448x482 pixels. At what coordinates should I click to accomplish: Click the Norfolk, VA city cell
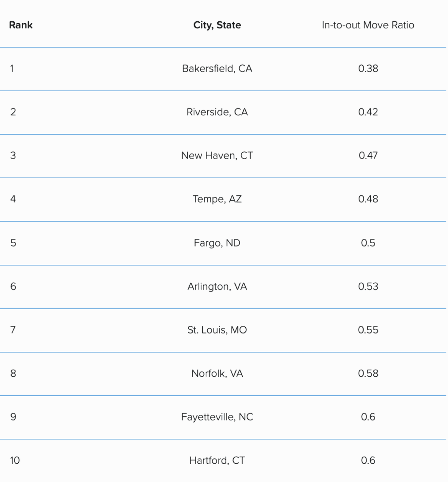coord(217,373)
